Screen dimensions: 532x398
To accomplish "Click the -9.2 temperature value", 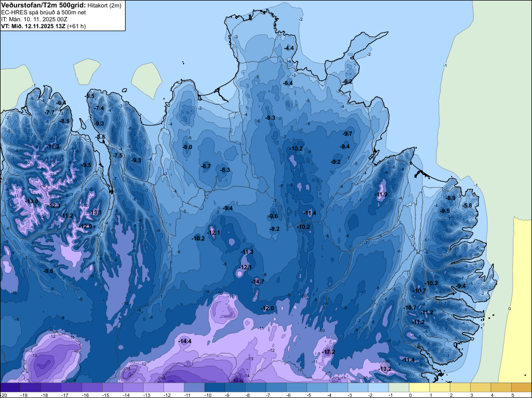I will (336, 162).
